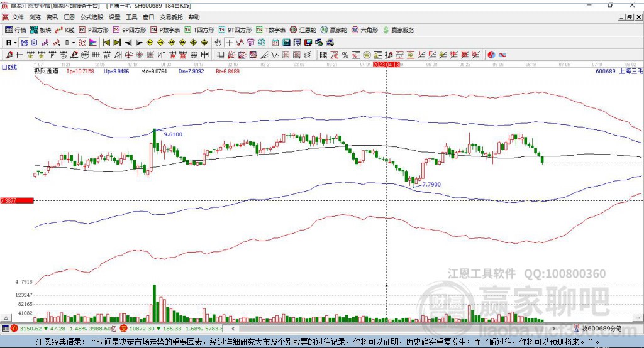Open the 公式选股 menu

click(92, 17)
